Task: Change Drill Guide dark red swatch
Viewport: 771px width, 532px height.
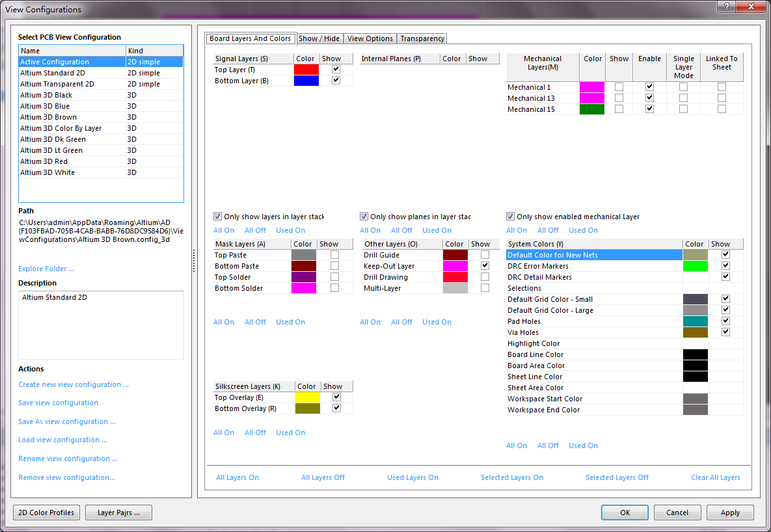Action: 455,255
